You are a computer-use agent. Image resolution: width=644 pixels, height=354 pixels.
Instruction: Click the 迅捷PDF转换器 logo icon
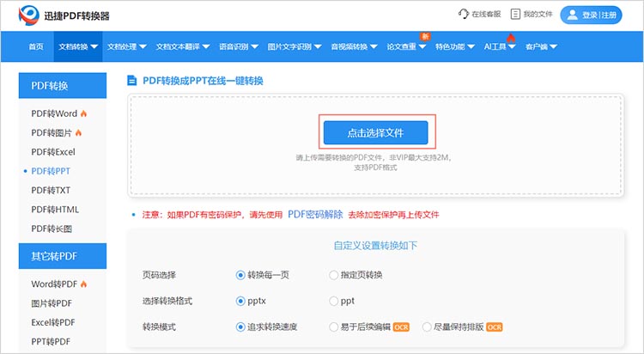tap(28, 15)
